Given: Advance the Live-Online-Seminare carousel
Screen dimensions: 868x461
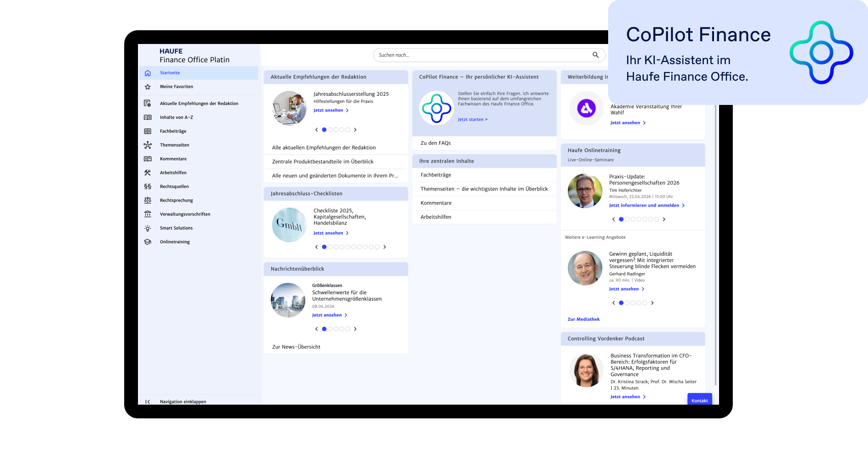Looking at the screenshot, I should tap(664, 220).
